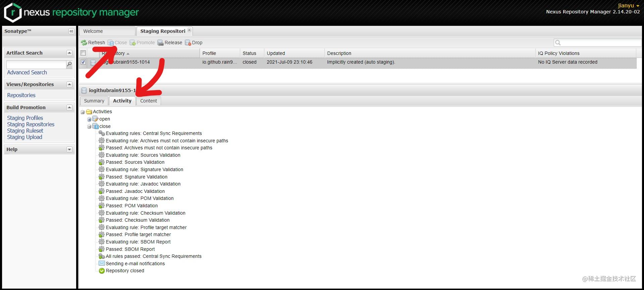Click the 'closed' status cell

click(x=250, y=62)
